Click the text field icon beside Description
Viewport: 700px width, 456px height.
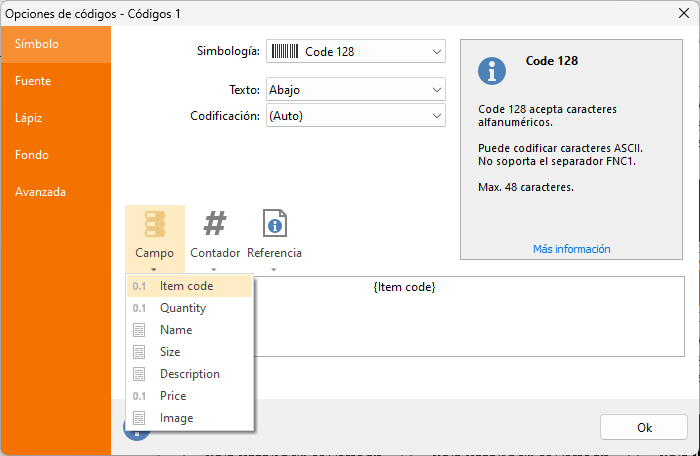(139, 374)
